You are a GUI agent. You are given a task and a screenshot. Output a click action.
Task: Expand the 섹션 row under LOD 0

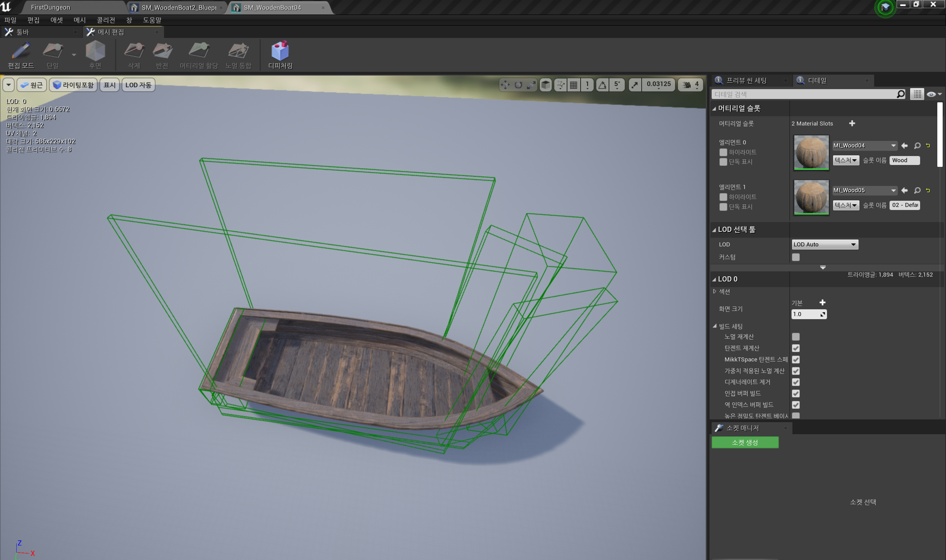[x=715, y=291]
